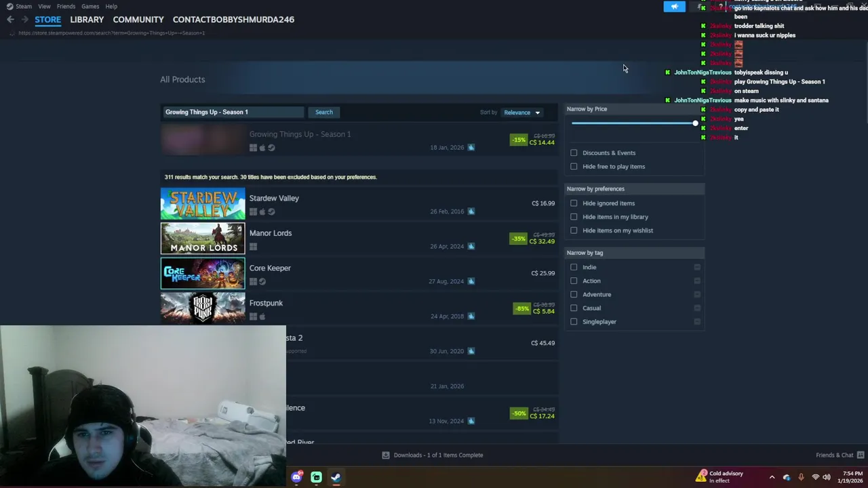
Task: Click the Steam announcements megaphone button
Action: tap(674, 7)
